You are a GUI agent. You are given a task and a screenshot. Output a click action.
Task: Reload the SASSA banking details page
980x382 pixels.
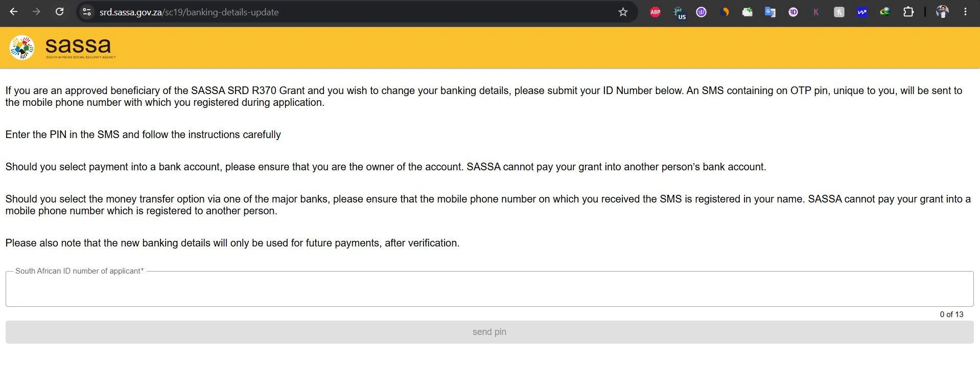(59, 12)
